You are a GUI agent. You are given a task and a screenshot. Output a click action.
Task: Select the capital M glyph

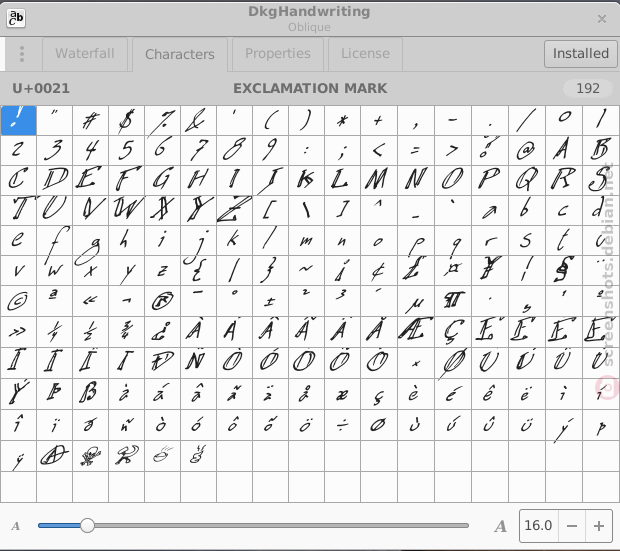point(379,180)
